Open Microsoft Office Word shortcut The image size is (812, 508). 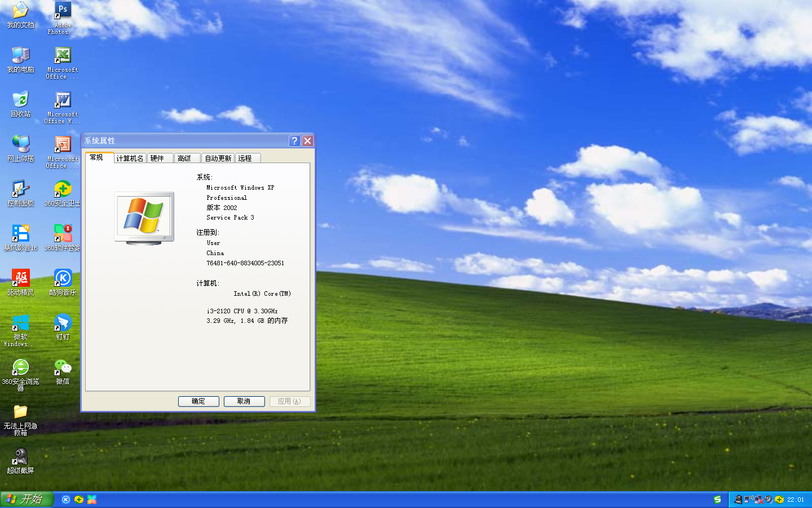[x=62, y=103]
